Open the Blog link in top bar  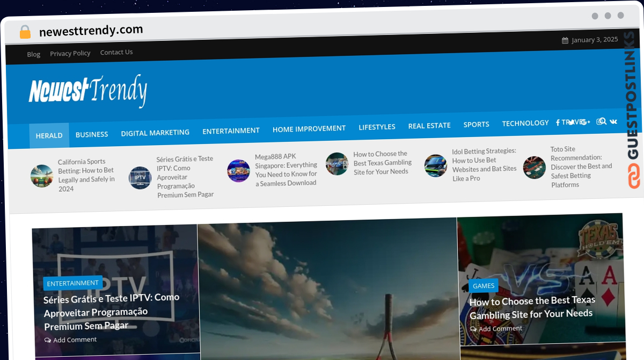[34, 54]
